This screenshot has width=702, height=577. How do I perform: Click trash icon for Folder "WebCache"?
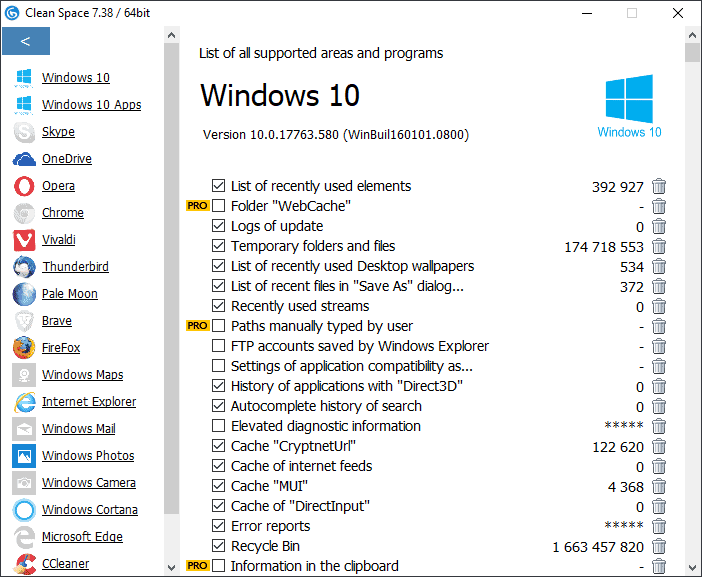pos(659,206)
